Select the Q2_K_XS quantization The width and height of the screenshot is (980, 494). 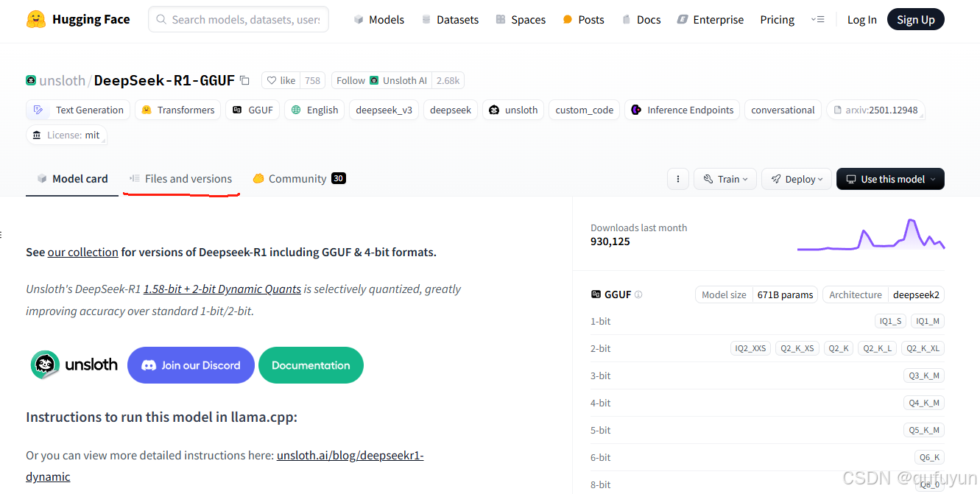coord(797,348)
